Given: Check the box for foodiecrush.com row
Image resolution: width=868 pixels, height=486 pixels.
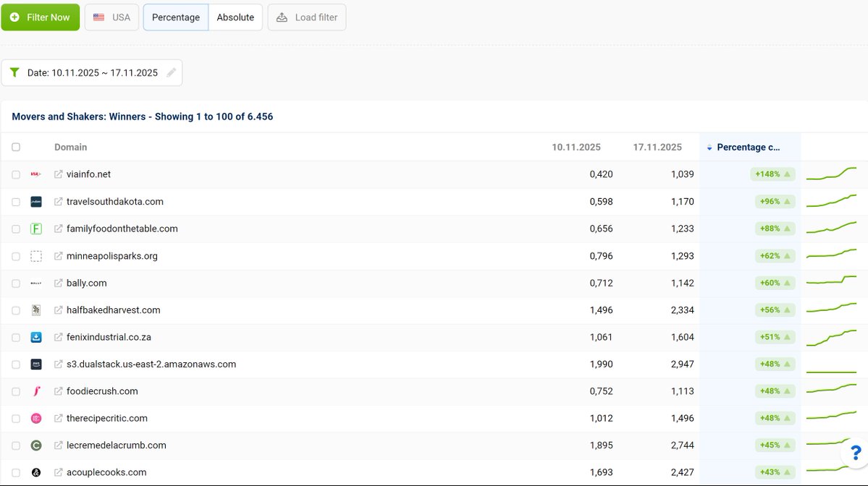Looking at the screenshot, I should click(16, 392).
